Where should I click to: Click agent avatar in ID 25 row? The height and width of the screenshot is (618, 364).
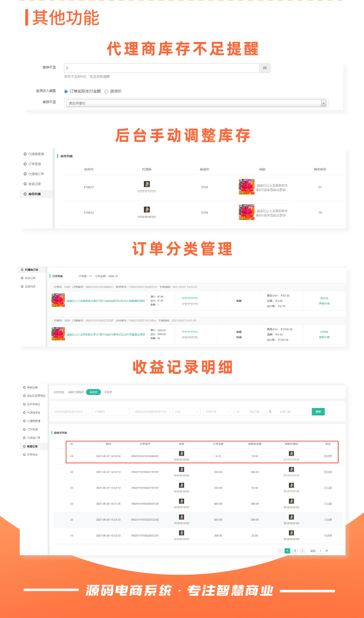291,485
